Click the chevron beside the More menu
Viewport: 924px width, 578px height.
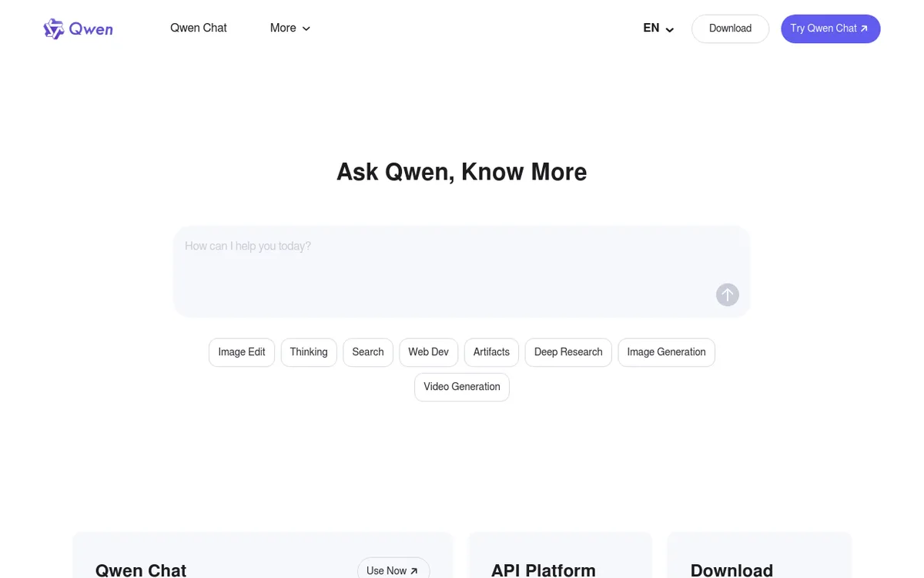[x=306, y=29]
